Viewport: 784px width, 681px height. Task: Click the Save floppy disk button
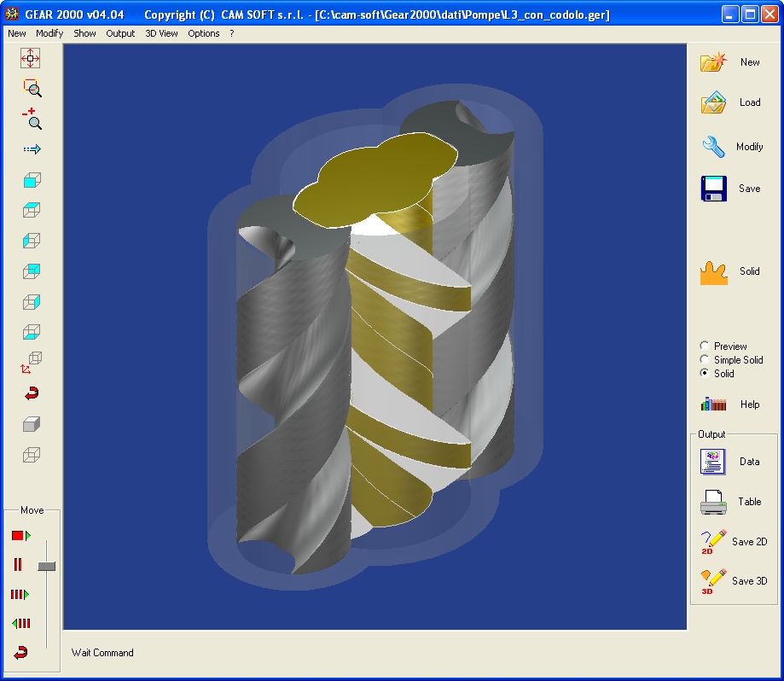click(713, 189)
